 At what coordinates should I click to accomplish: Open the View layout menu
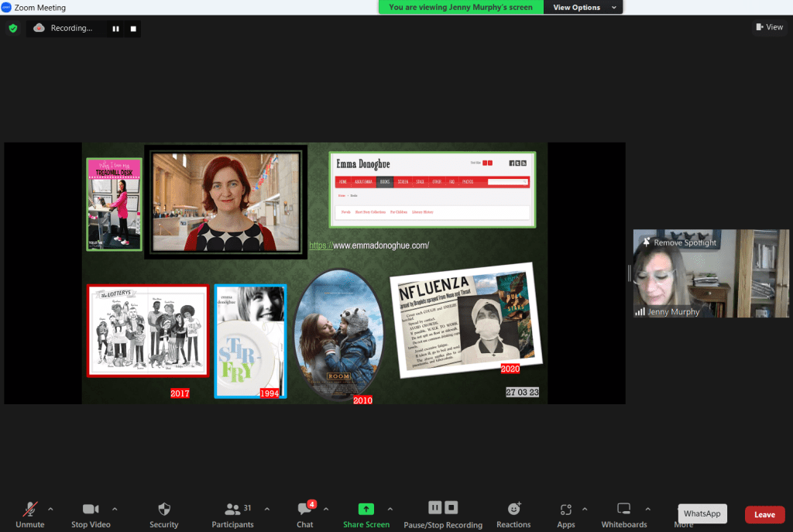[769, 27]
